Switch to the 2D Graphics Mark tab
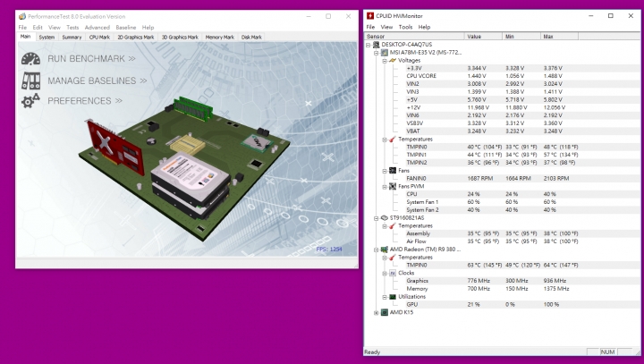The image size is (644, 364). coord(136,37)
